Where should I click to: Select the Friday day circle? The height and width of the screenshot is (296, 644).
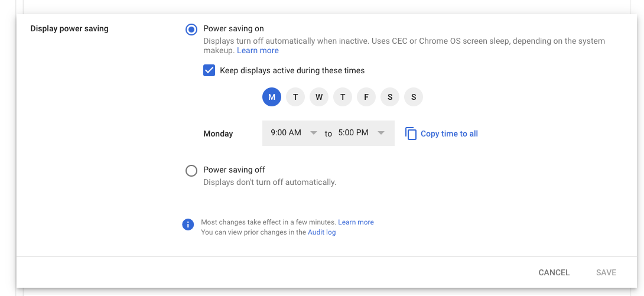tap(366, 97)
